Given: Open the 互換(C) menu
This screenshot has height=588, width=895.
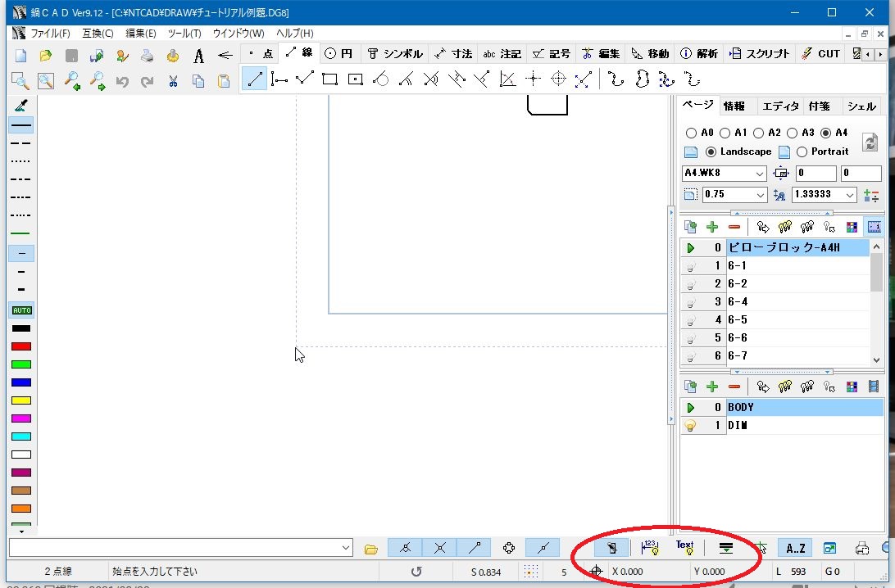Looking at the screenshot, I should [x=98, y=33].
